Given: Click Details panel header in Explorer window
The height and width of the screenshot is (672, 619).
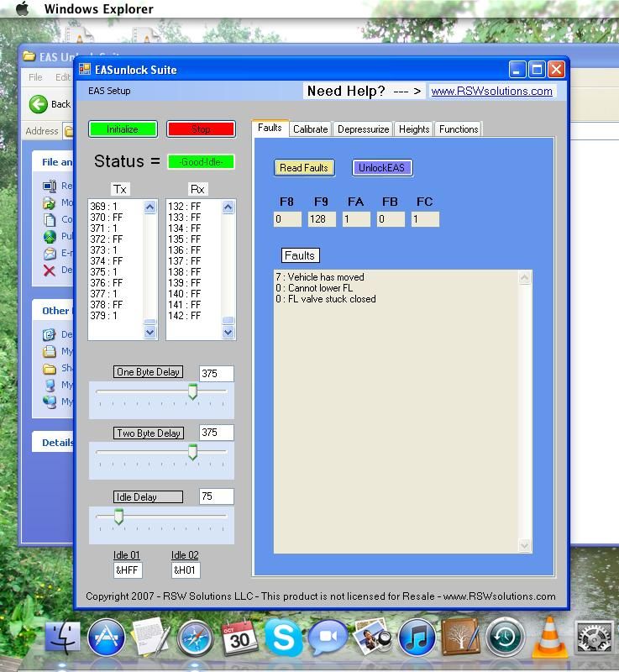Looking at the screenshot, I should (x=53, y=442).
